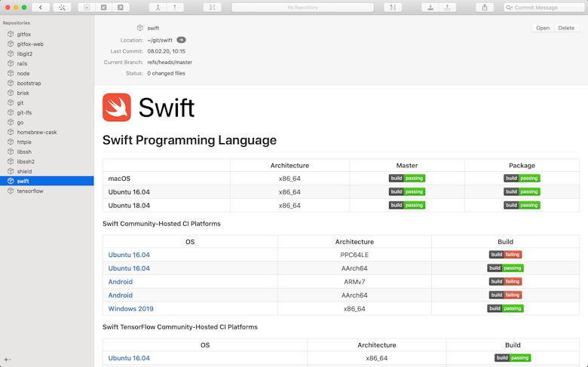The width and height of the screenshot is (588, 367).
Task: Click the cube icon beside tensorflow repository
Action: pyautogui.click(x=11, y=191)
